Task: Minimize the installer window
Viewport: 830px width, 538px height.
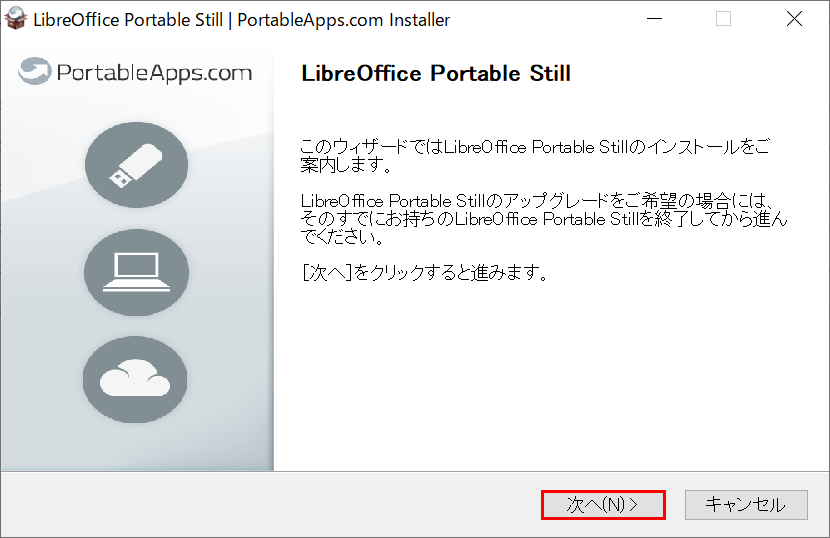Action: 654,19
